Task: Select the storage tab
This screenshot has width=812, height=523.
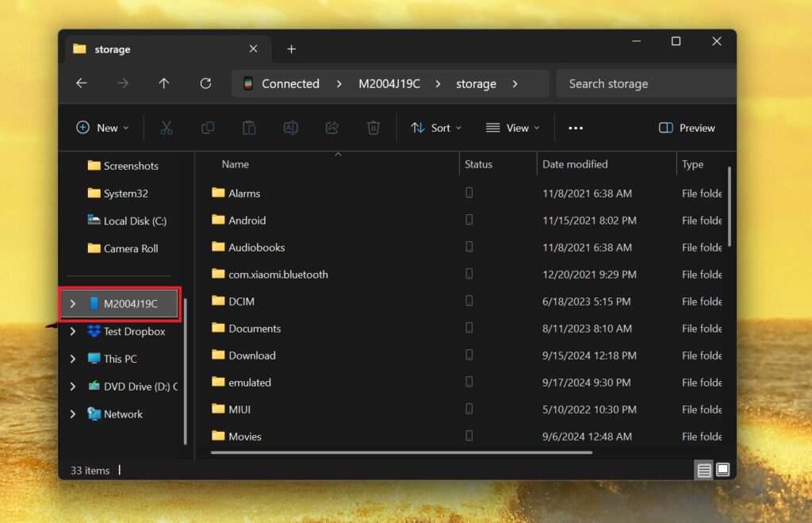Action: click(x=111, y=48)
